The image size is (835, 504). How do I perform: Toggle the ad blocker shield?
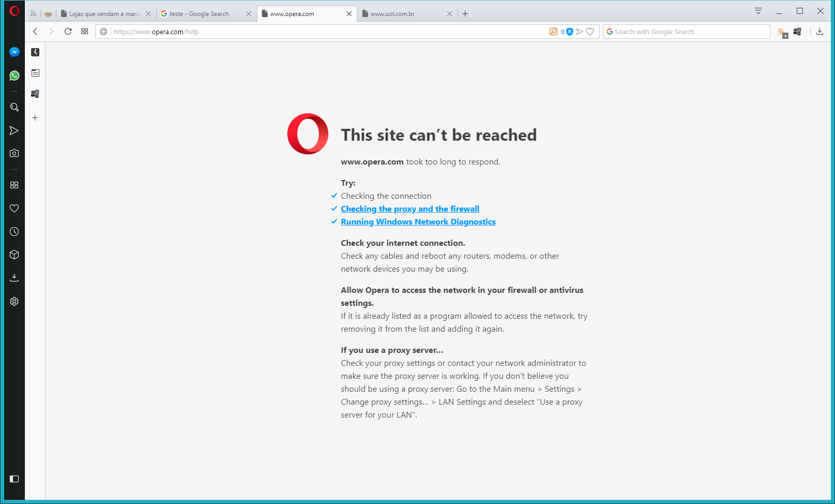(569, 32)
